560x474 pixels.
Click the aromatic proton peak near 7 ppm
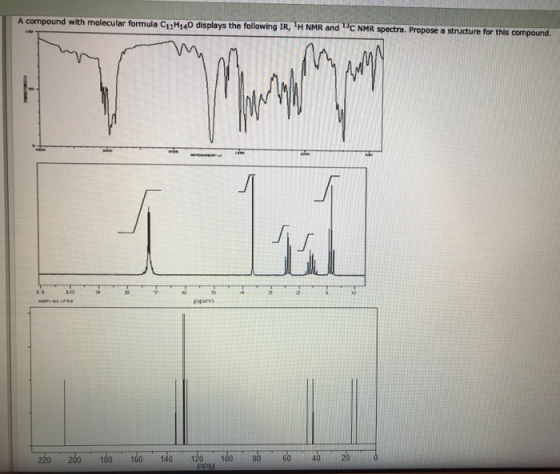point(149,241)
